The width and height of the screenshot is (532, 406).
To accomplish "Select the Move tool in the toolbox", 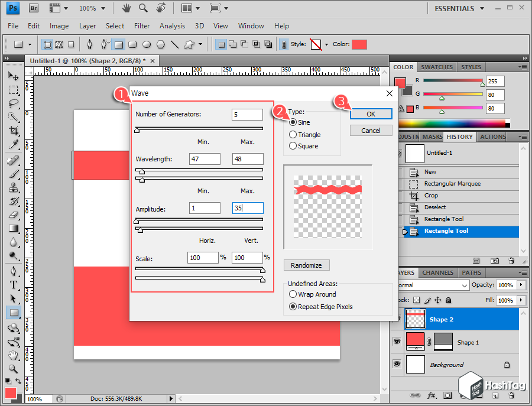I will [x=13, y=76].
